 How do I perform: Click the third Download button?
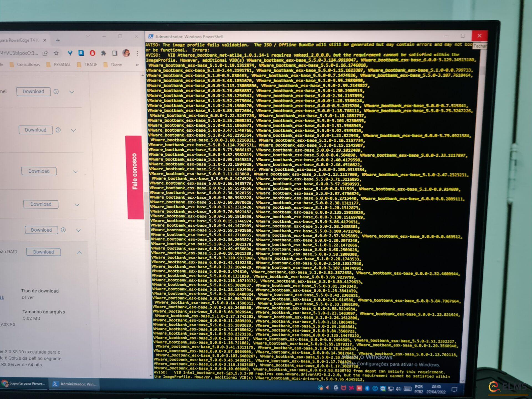coord(39,171)
